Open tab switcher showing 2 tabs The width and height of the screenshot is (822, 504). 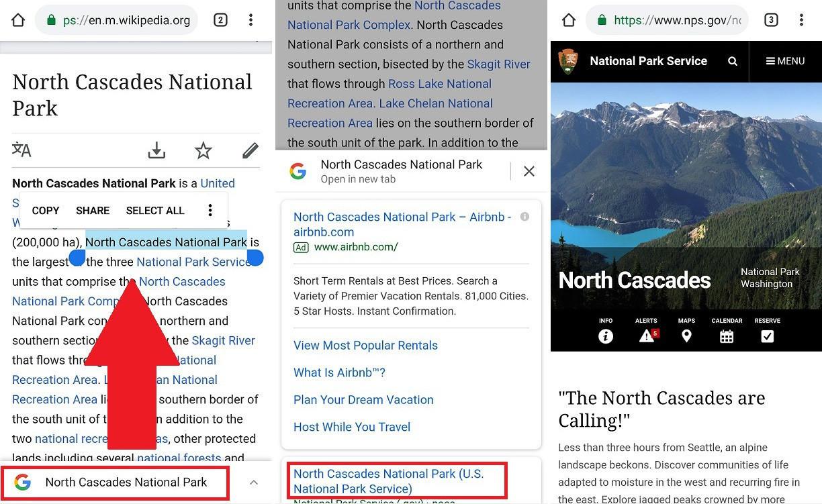pyautogui.click(x=220, y=20)
